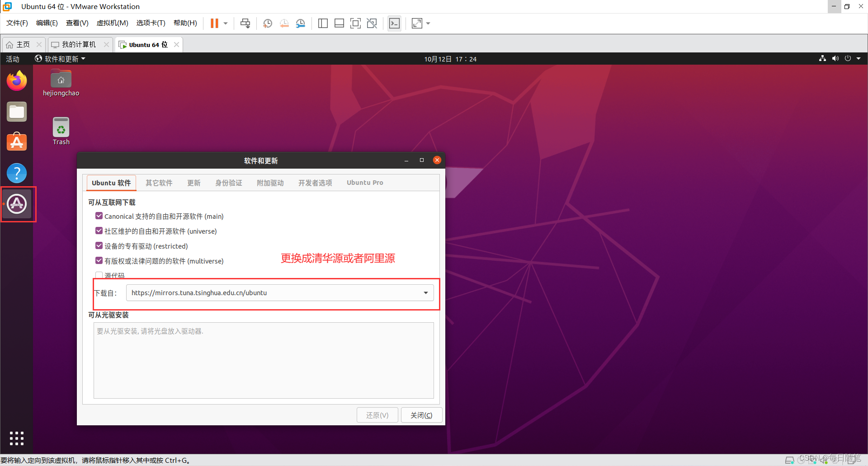Click the volume speaker icon
Screen dimensions: 868x466
pos(835,58)
